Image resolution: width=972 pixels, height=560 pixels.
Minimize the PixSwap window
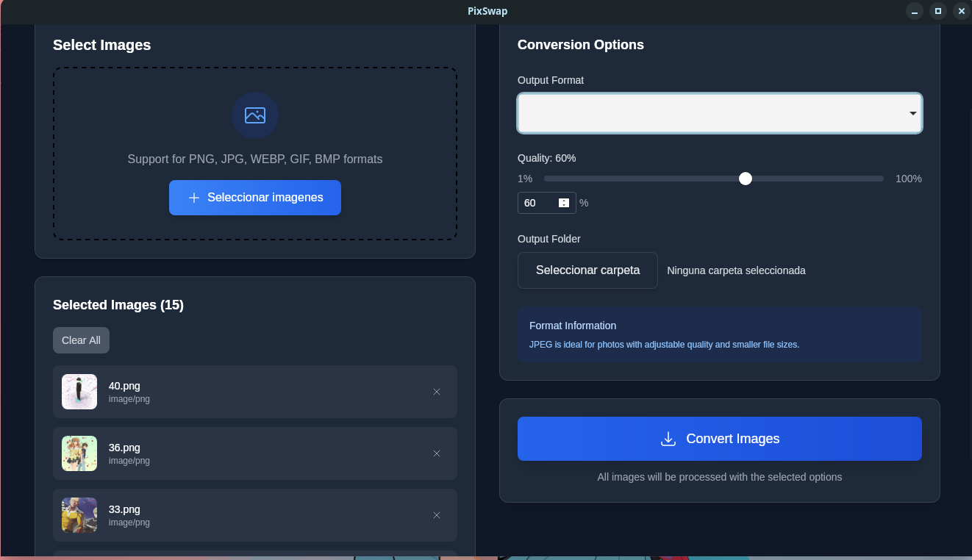915,11
